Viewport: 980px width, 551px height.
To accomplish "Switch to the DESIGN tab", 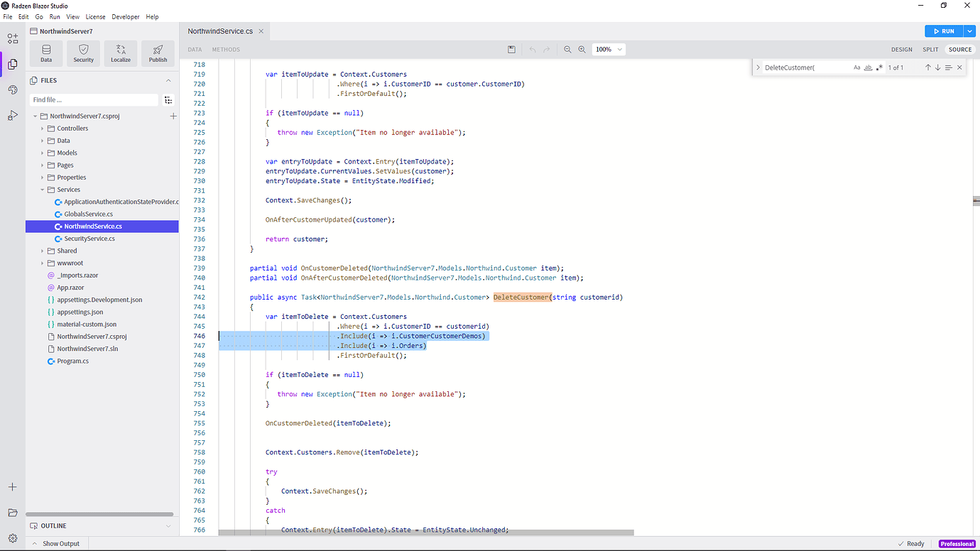I will [902, 49].
